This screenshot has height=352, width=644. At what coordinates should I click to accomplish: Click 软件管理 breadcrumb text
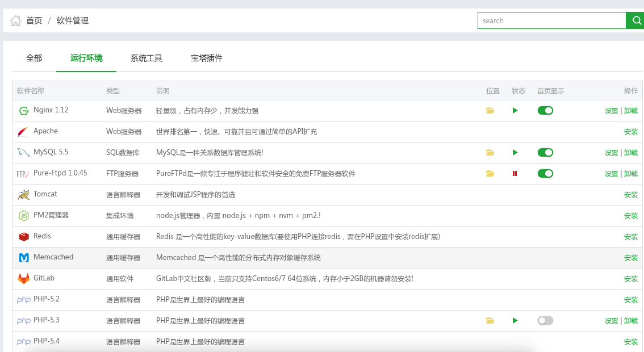click(x=73, y=20)
